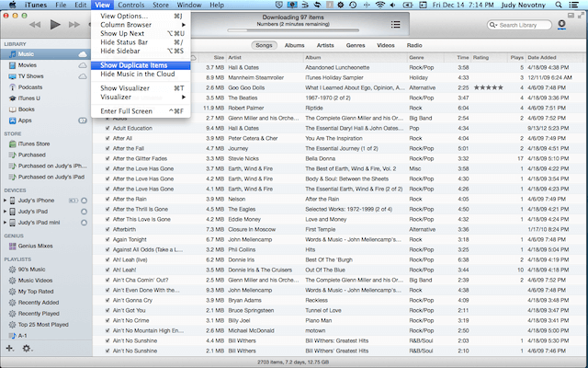This screenshot has width=588, height=368.
Task: Choose View Options in the menu
Action: pos(141,17)
